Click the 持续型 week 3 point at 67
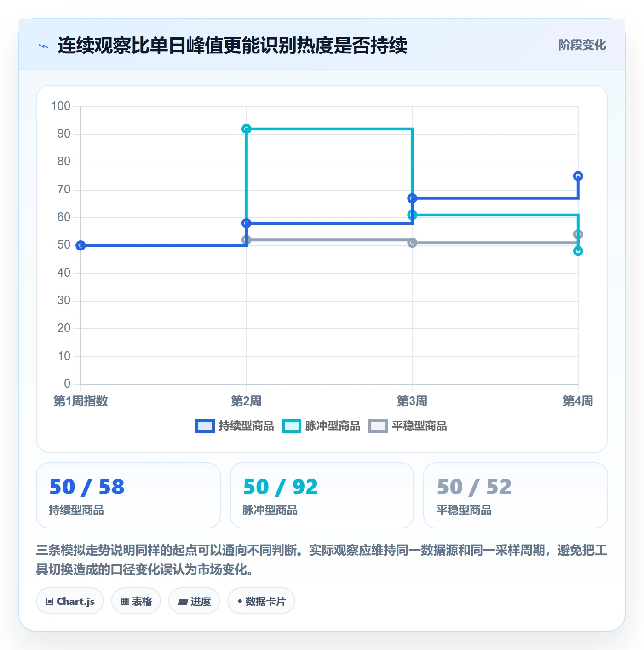Screen dimensions: 644x650 tap(412, 198)
